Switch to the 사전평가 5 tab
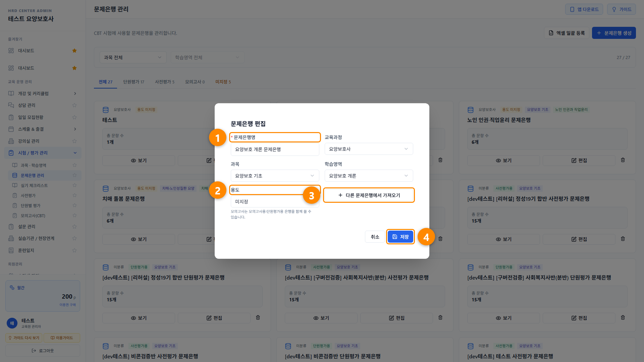 [165, 82]
